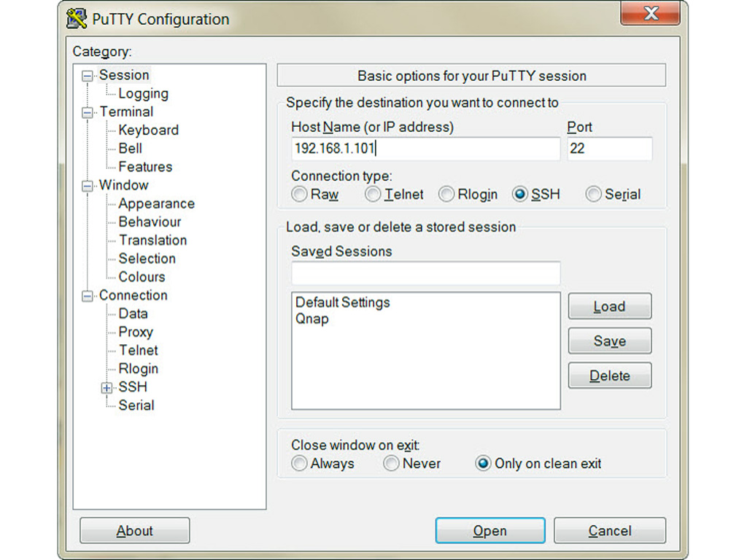Open the Bell settings category

[130, 149]
